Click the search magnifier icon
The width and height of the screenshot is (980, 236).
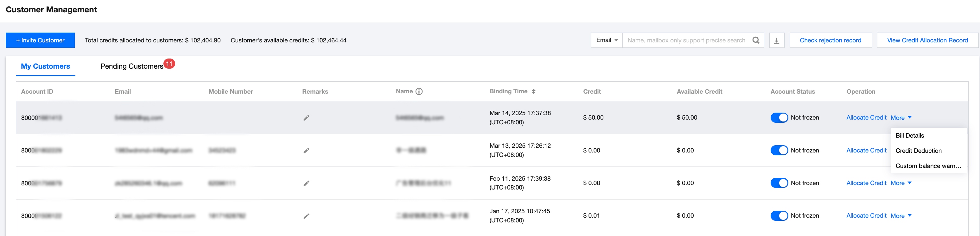(755, 40)
